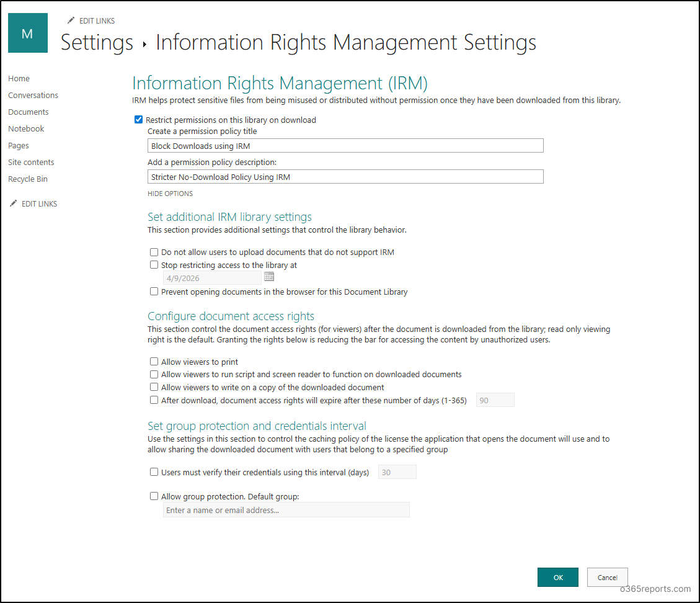Image resolution: width=700 pixels, height=603 pixels.
Task: Allow viewers to print downloaded documents
Action: pos(154,361)
